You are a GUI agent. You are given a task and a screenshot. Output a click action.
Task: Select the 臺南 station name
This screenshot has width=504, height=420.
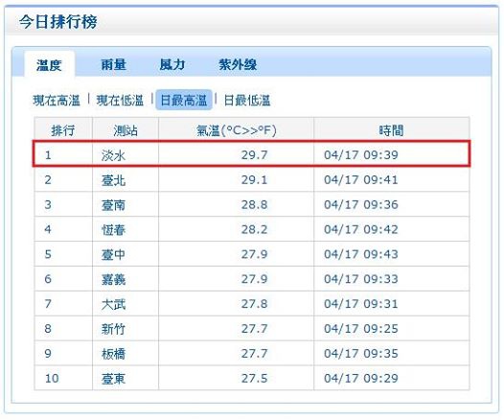point(113,205)
